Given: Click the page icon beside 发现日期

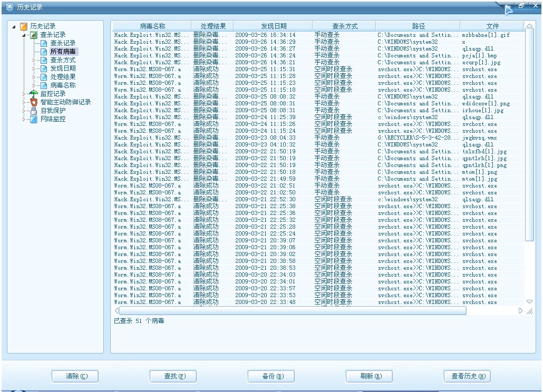Looking at the screenshot, I should (44, 68).
